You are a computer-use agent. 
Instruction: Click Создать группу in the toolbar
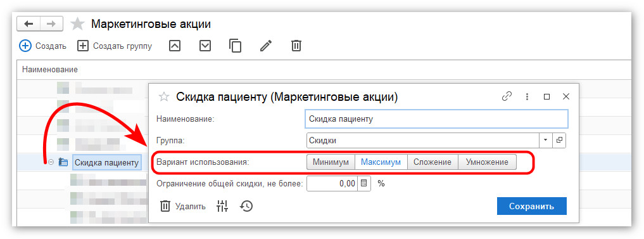pyautogui.click(x=115, y=46)
